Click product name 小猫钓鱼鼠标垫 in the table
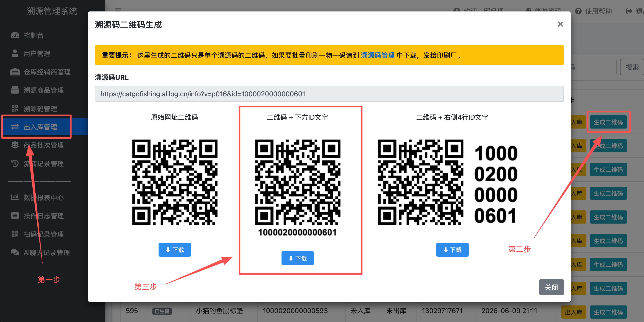The height and width of the screenshot is (322, 644). (219, 311)
